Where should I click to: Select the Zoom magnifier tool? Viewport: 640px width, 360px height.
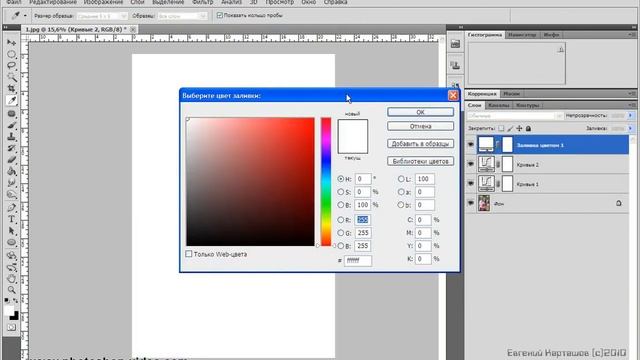[11, 290]
